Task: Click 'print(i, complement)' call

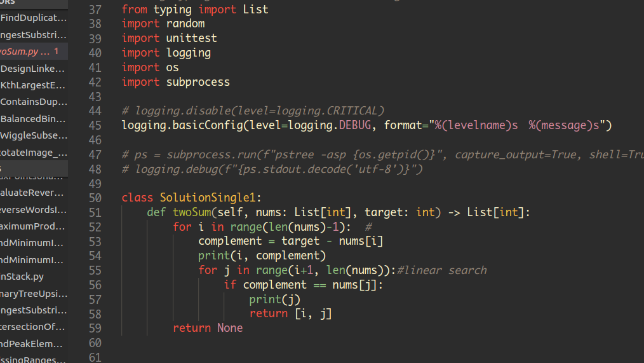Action: [262, 256]
